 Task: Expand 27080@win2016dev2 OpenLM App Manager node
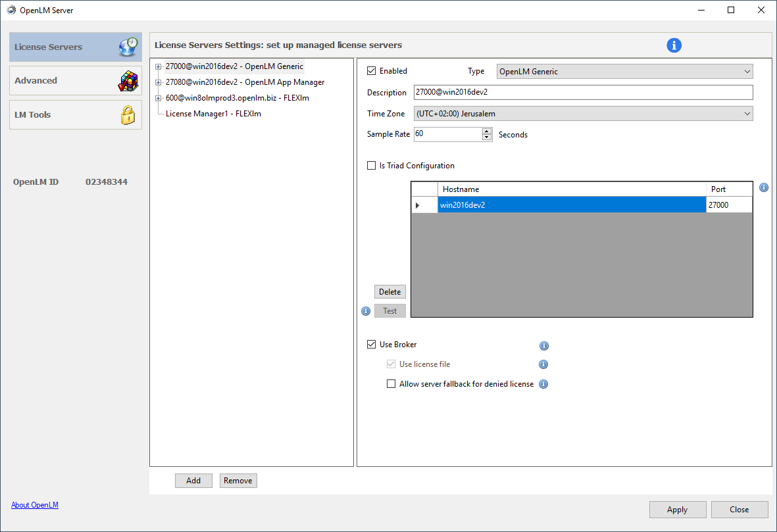coord(159,82)
